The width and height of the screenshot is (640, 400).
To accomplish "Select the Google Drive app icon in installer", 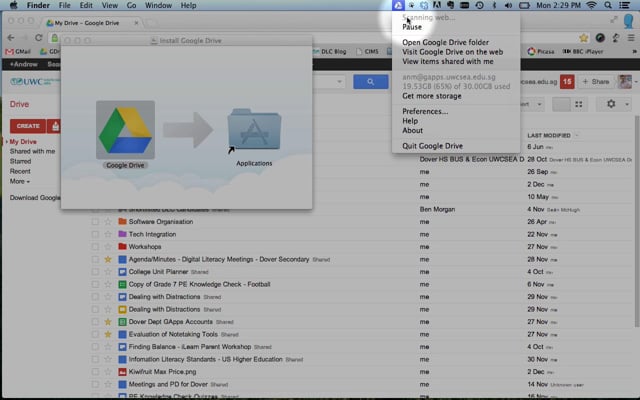I will [x=125, y=130].
